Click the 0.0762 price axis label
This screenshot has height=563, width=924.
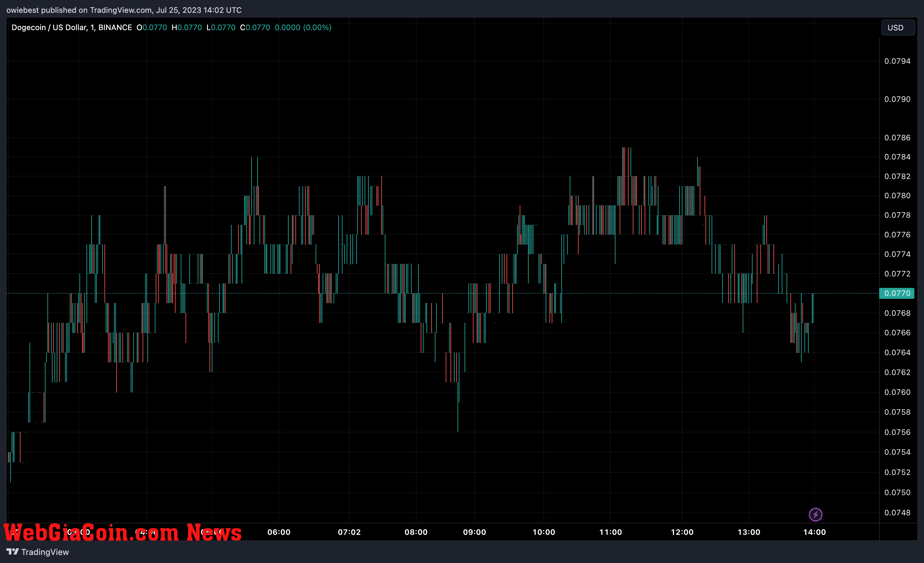point(897,372)
